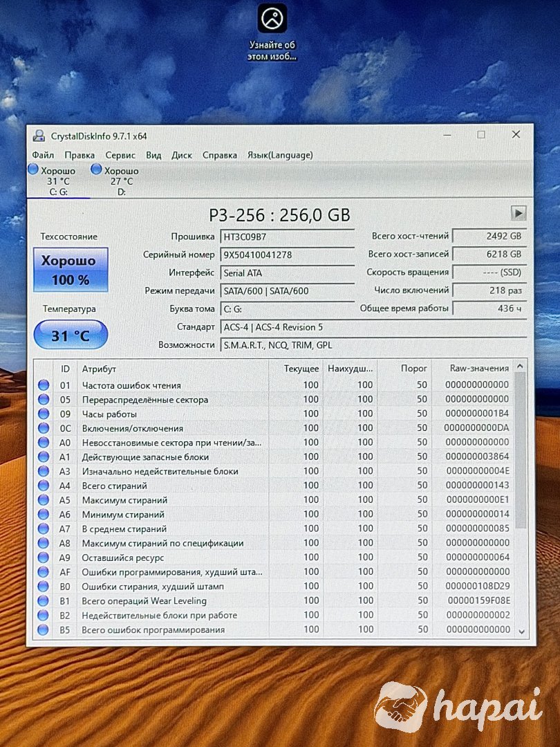Screen dimensions: 560x747
Task: Click the Порог column header
Action: [405, 369]
